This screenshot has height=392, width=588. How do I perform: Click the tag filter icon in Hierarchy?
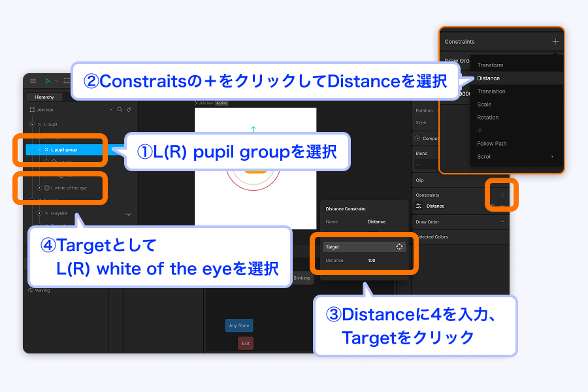click(129, 110)
